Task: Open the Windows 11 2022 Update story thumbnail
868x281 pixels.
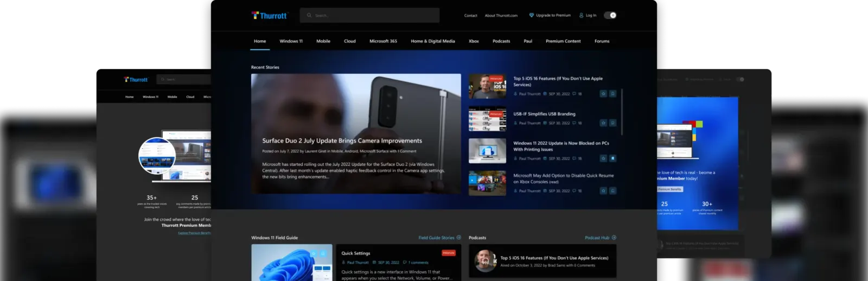Action: [487, 151]
